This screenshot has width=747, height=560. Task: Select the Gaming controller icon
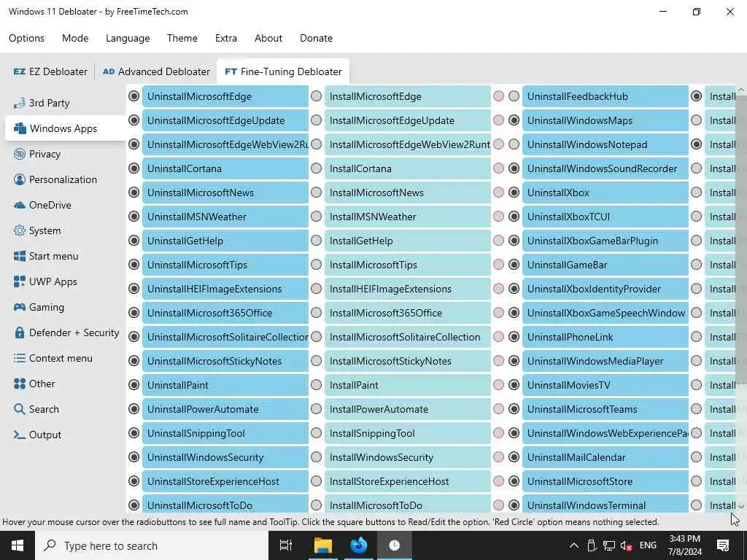20,307
